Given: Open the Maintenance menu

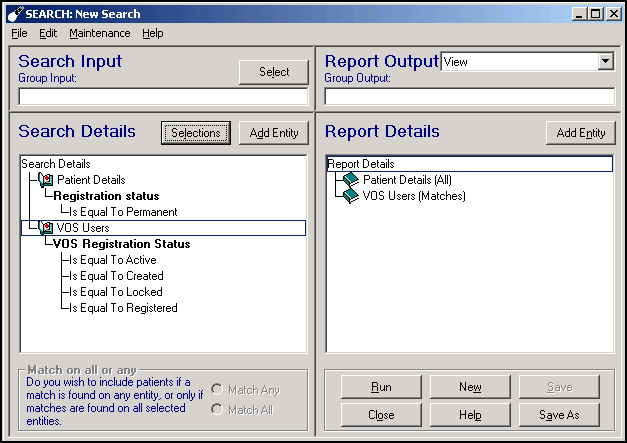Looking at the screenshot, I should tap(99, 33).
